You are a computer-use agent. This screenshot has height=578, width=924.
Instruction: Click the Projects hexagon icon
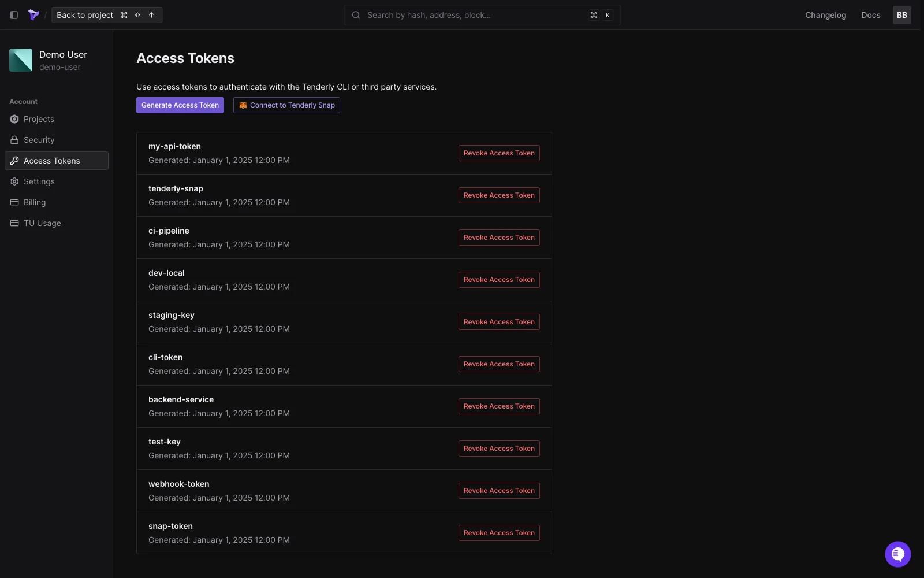coord(14,119)
